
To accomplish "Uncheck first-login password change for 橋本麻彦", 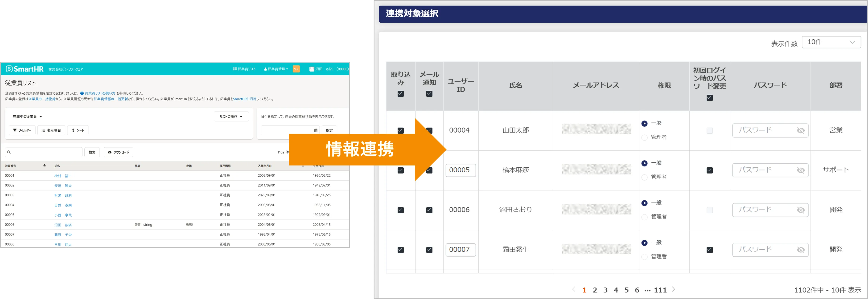I will pos(709,170).
